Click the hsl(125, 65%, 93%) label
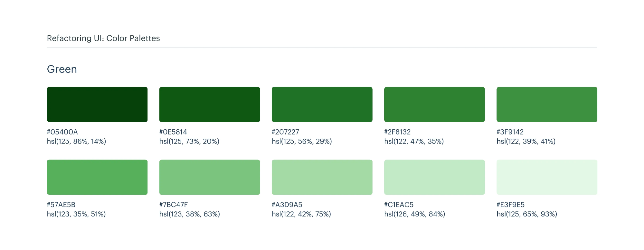 pos(527,214)
